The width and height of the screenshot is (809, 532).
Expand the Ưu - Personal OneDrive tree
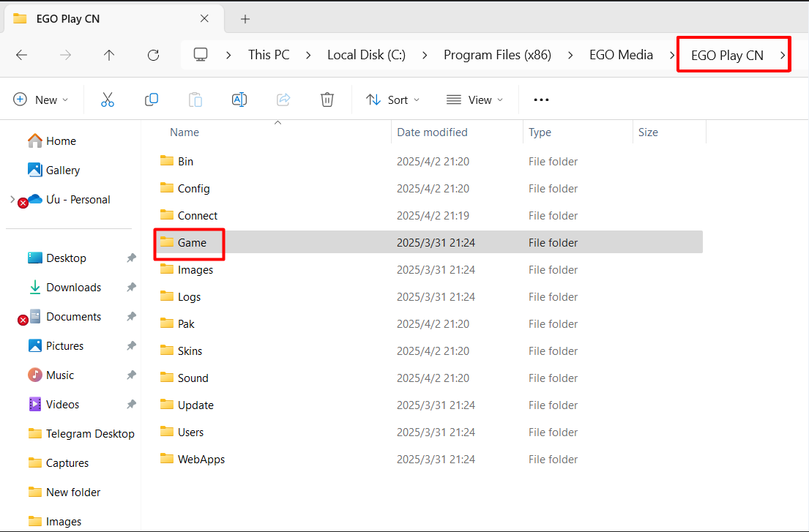coord(12,200)
